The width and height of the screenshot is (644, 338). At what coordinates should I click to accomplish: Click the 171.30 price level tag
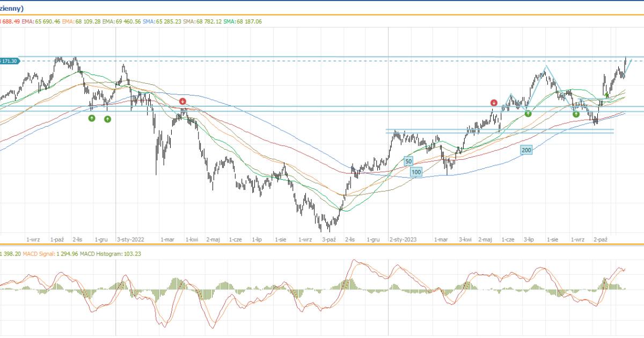(10, 61)
